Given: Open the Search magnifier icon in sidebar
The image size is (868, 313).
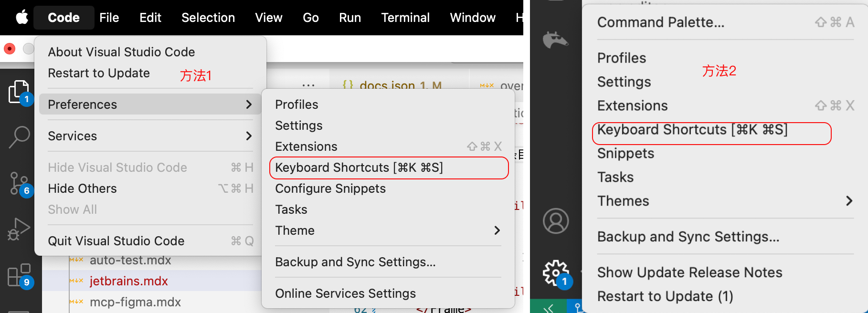Looking at the screenshot, I should pos(19,136).
